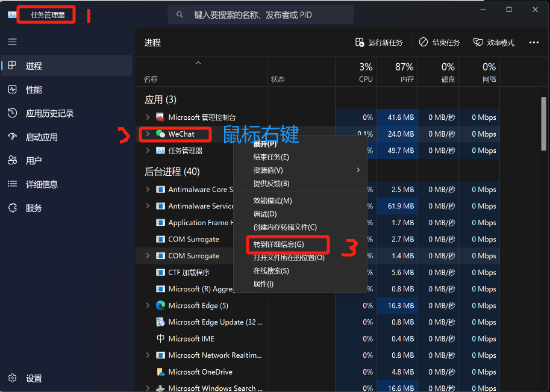Expand the highlighted COM Surrogate row

point(148,255)
